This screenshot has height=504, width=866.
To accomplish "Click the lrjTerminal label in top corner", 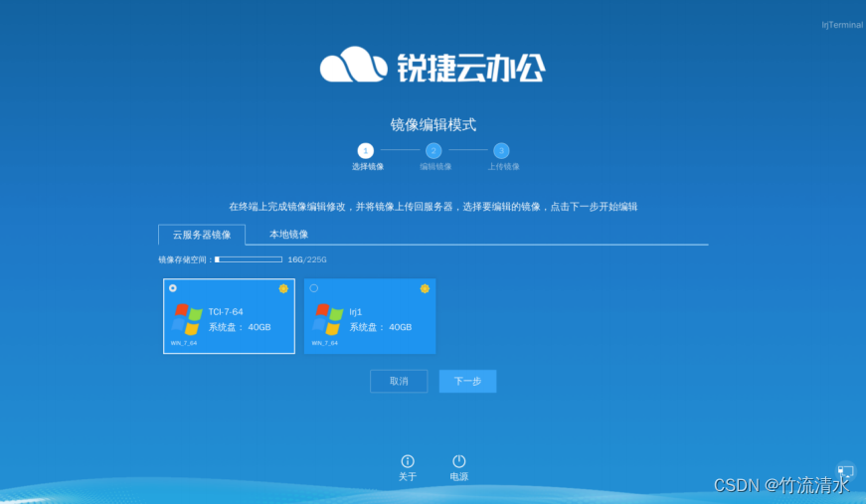I will pyautogui.click(x=842, y=25).
